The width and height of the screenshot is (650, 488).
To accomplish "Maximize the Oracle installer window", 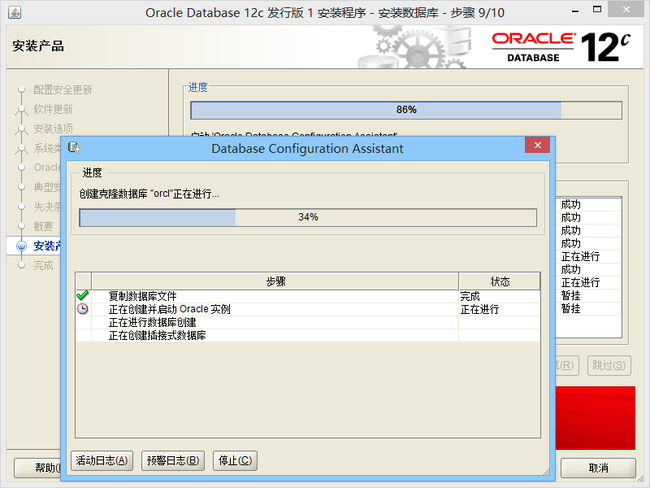I will (x=597, y=10).
